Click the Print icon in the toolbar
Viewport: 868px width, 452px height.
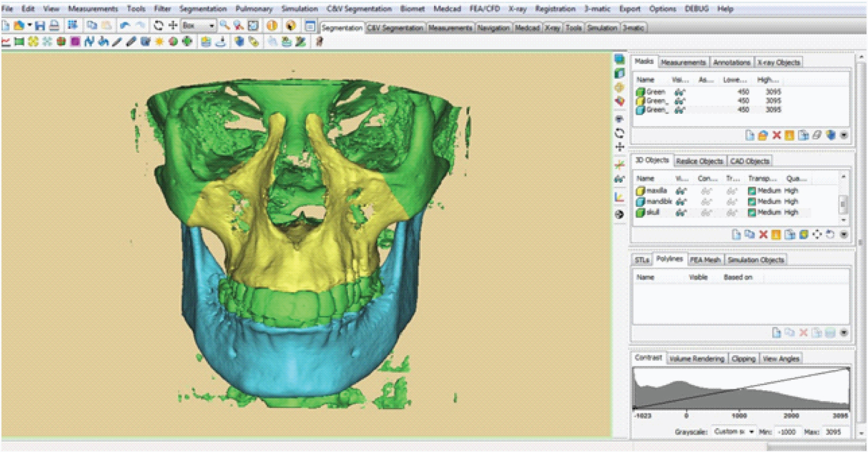[x=54, y=26]
